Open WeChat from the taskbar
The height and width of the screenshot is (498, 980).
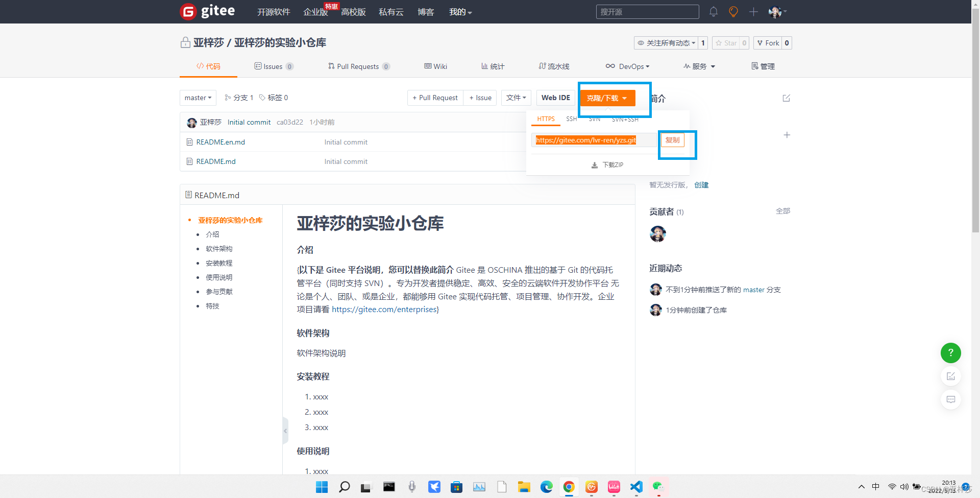coord(658,487)
